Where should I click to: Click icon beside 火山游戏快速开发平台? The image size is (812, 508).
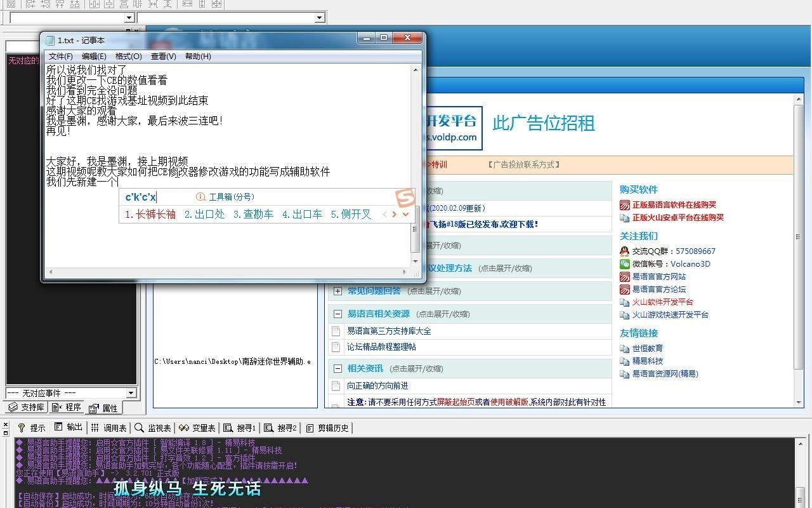point(625,315)
